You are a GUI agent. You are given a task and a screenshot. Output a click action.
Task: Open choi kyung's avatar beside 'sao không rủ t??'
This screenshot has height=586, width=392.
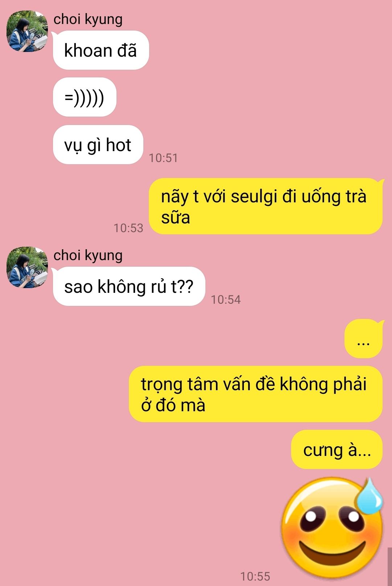coord(27,267)
